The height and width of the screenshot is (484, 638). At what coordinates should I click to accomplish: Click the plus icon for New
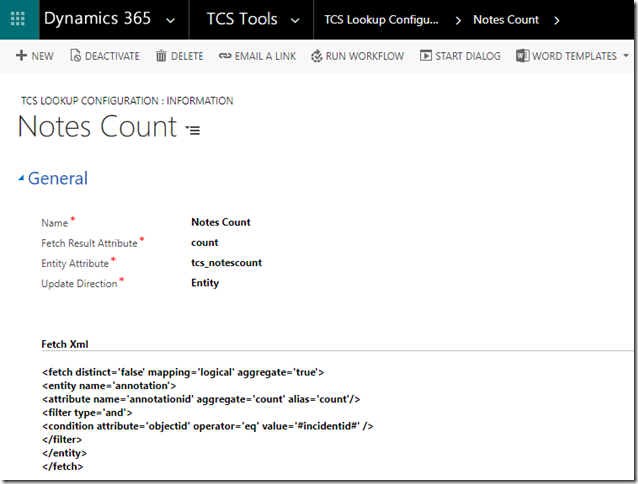pyautogui.click(x=21, y=55)
